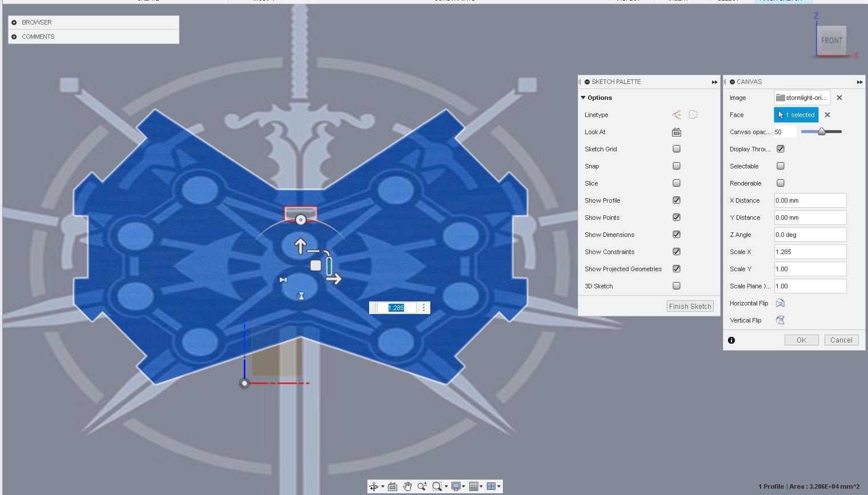868x495 pixels.
Task: Uncheck Show Projected Geometries
Action: 677,269
